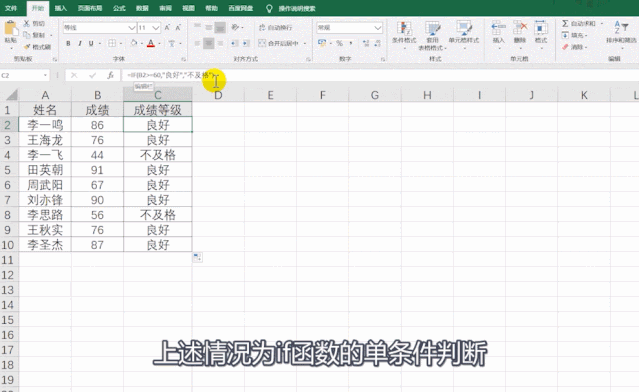Click the 自动换行 wrap text button
639x392 pixels.
275,27
